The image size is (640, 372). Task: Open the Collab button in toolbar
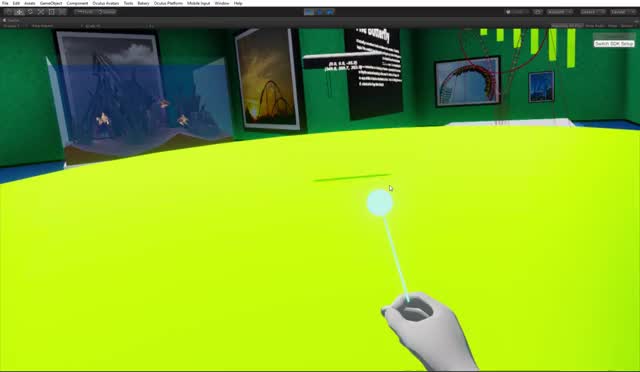click(x=517, y=12)
